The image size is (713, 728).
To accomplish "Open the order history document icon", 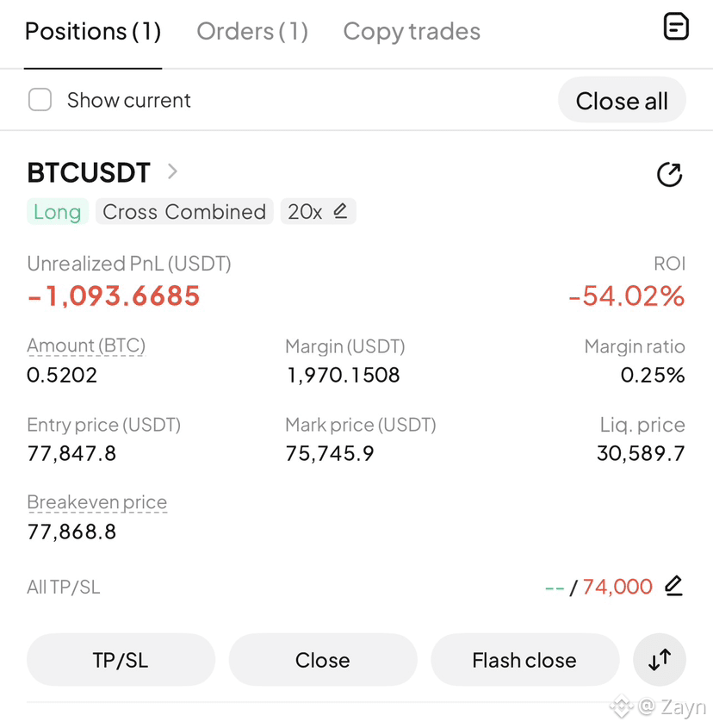I will (x=676, y=27).
